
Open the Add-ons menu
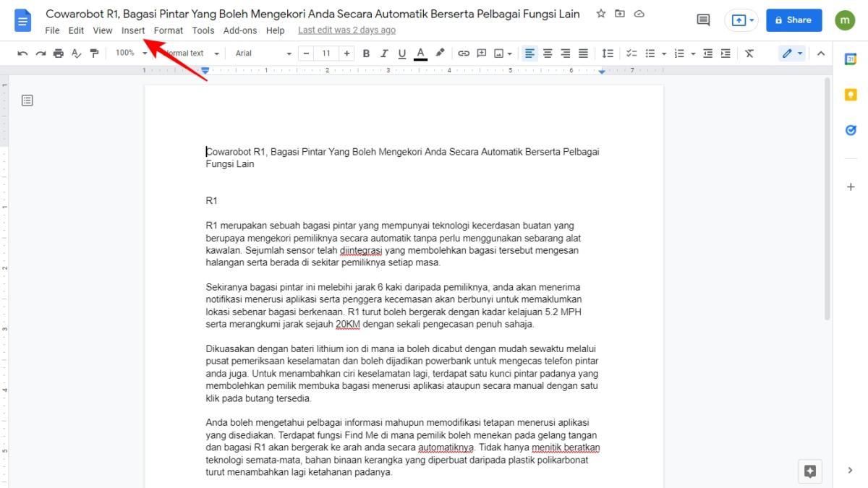[x=240, y=30]
